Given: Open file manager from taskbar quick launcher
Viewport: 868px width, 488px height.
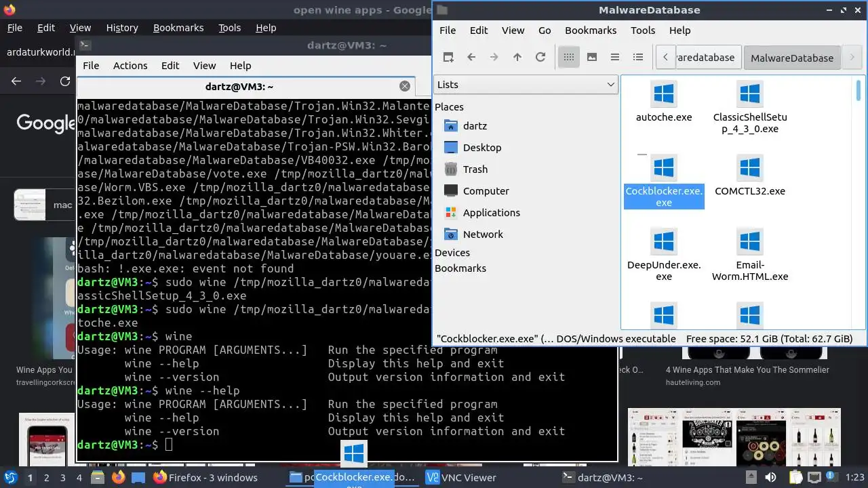Looking at the screenshot, I should point(97,477).
